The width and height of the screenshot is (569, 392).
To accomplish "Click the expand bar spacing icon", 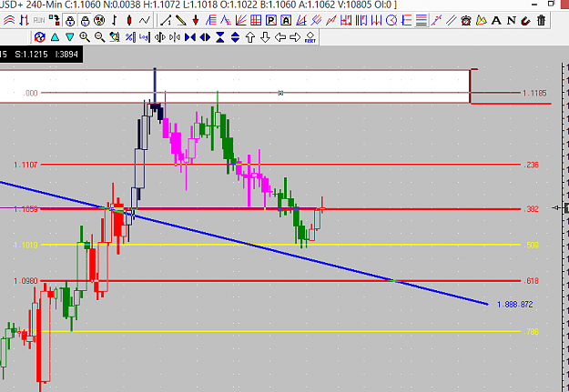I will coord(159,37).
